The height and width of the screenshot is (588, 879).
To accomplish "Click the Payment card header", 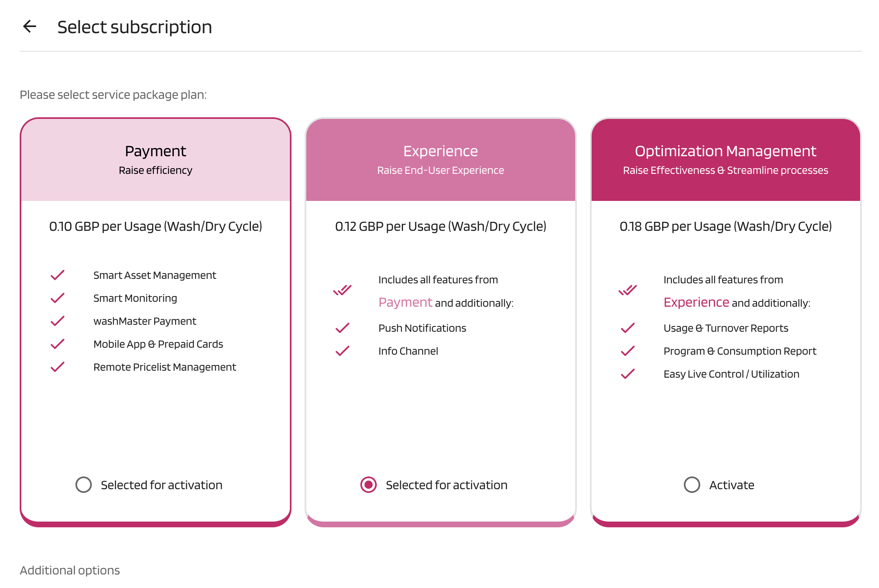I will (x=155, y=160).
